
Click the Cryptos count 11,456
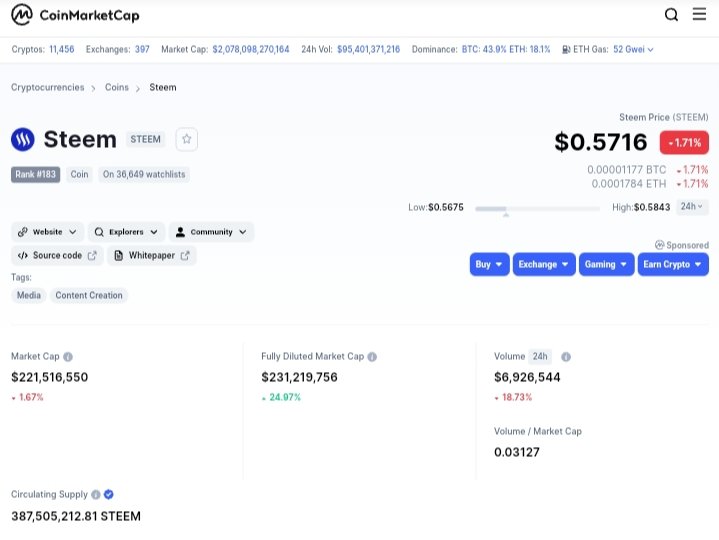pos(61,49)
